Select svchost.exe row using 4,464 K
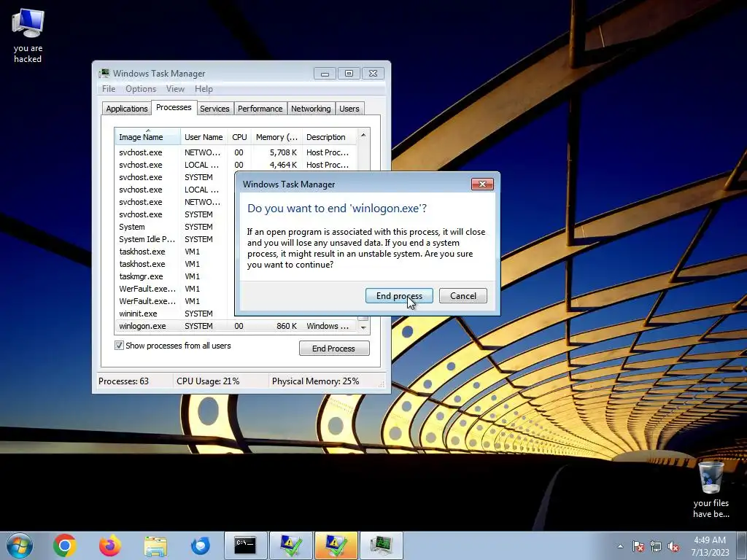This screenshot has height=560, width=747. click(236, 165)
